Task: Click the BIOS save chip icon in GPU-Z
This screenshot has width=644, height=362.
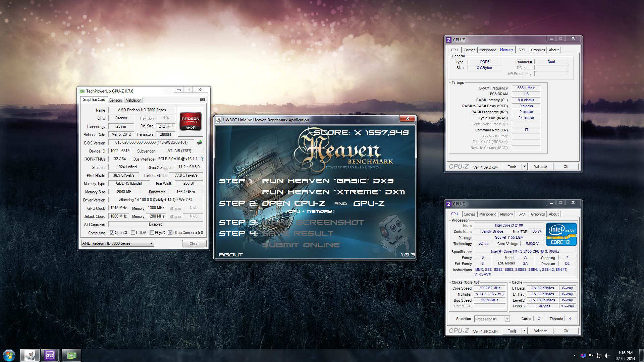Action: point(200,142)
